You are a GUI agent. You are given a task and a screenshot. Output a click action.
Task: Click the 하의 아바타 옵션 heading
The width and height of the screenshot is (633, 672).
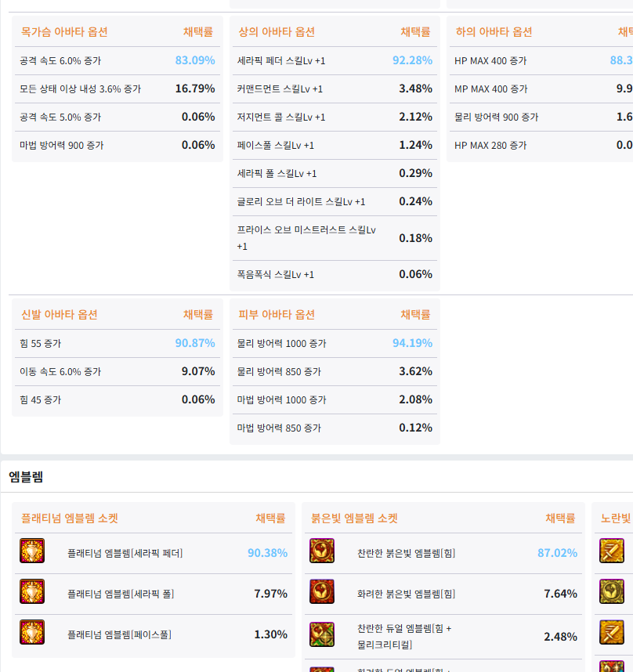(494, 31)
